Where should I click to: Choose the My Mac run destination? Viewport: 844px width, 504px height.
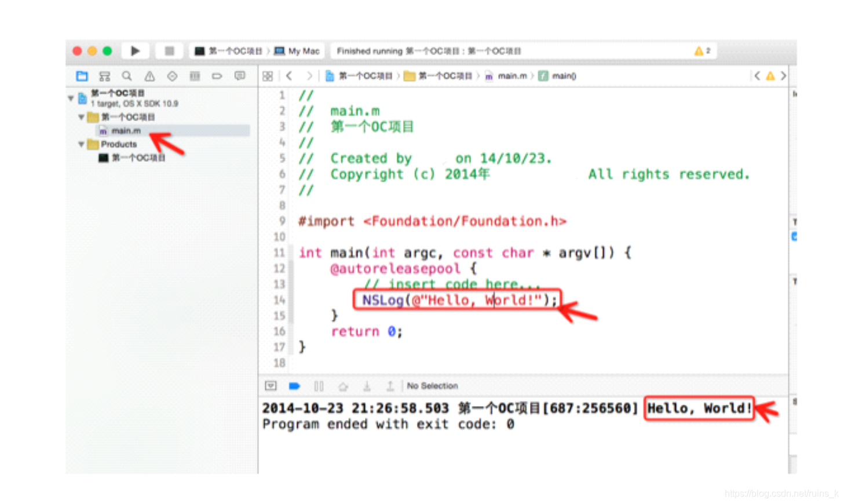(x=297, y=51)
